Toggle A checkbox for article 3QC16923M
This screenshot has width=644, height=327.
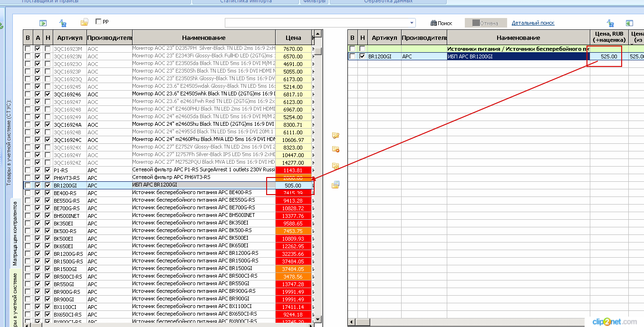point(38,49)
